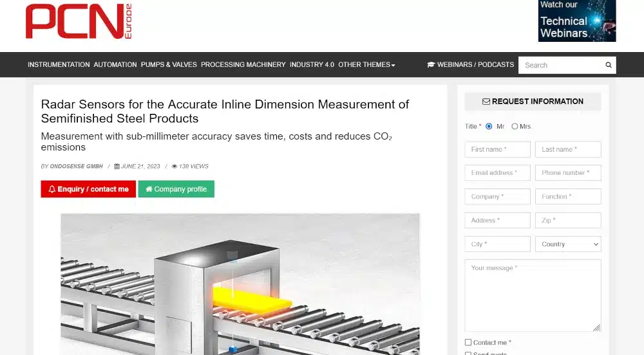The height and width of the screenshot is (355, 644).
Task: Focus the Last name field
Action: (x=568, y=149)
